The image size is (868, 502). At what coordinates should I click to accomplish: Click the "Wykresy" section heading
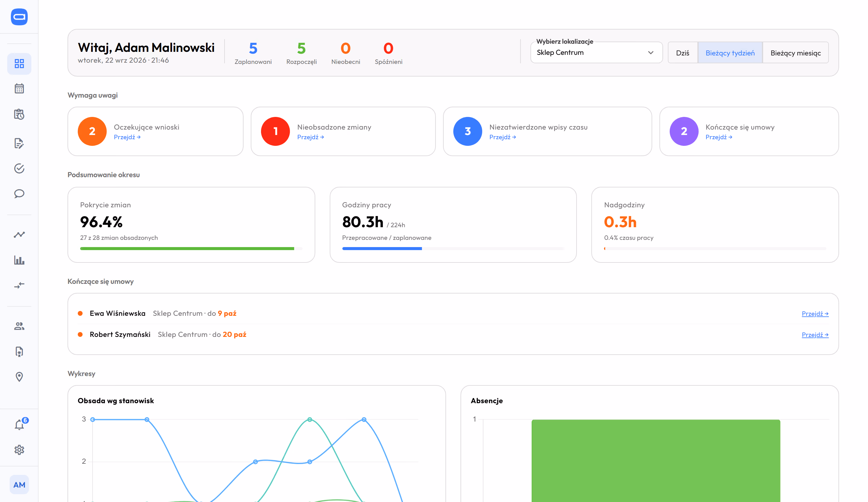(x=81, y=374)
